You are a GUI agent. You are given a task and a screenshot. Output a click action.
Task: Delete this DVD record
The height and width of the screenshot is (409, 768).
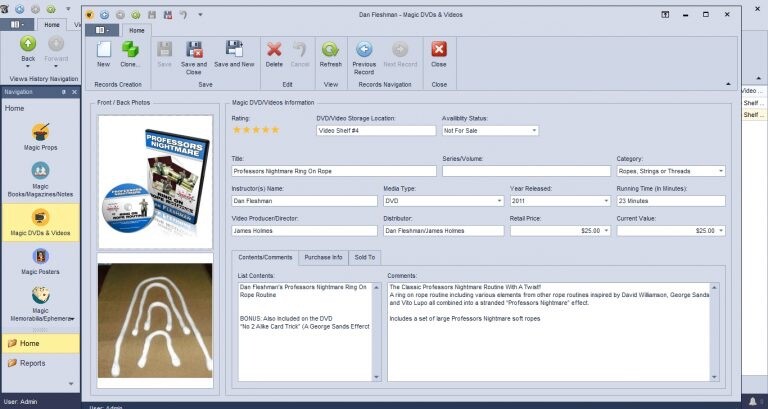tap(274, 54)
